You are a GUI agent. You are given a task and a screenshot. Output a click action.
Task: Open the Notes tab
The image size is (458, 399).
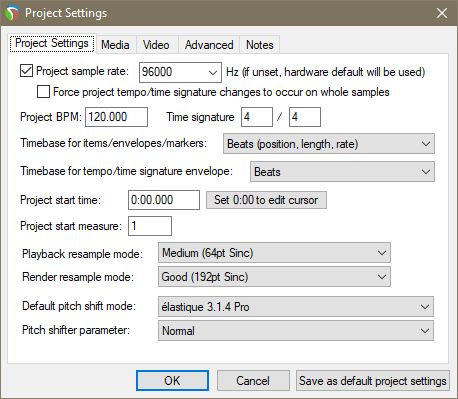click(x=260, y=45)
